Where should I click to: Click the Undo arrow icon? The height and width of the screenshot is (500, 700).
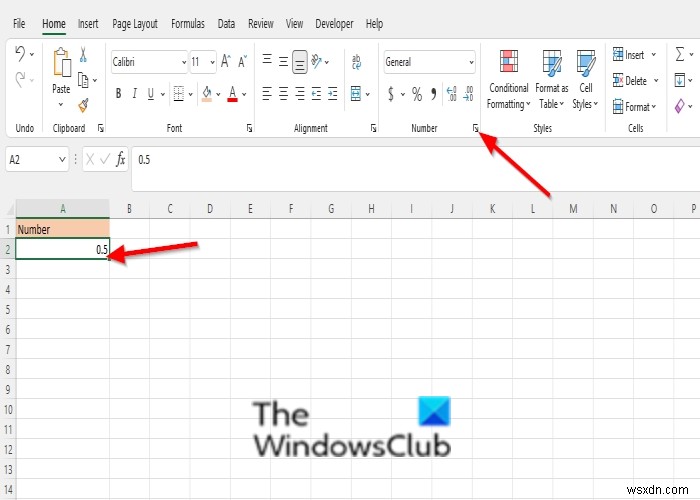tap(20, 54)
